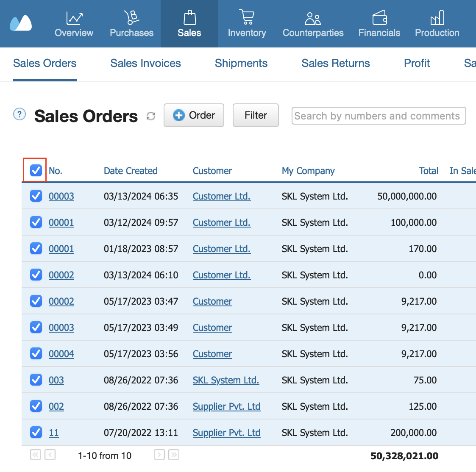The width and height of the screenshot is (476, 472).
Task: Sort the table by the Total column
Action: (x=429, y=171)
